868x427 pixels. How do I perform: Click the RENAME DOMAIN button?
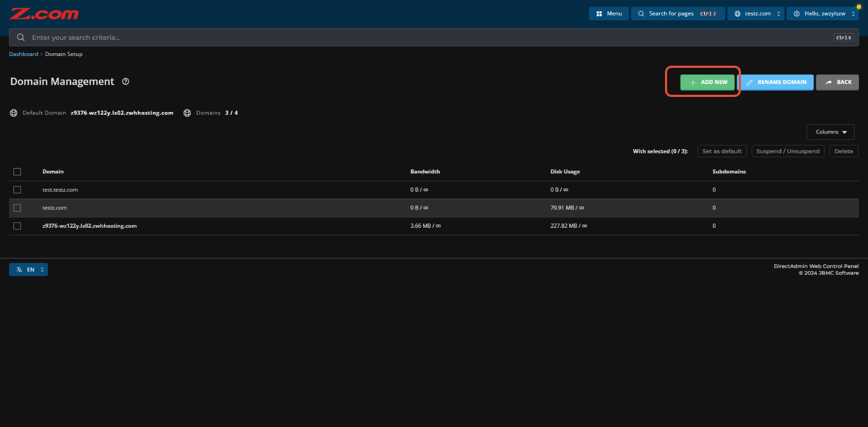coord(776,82)
